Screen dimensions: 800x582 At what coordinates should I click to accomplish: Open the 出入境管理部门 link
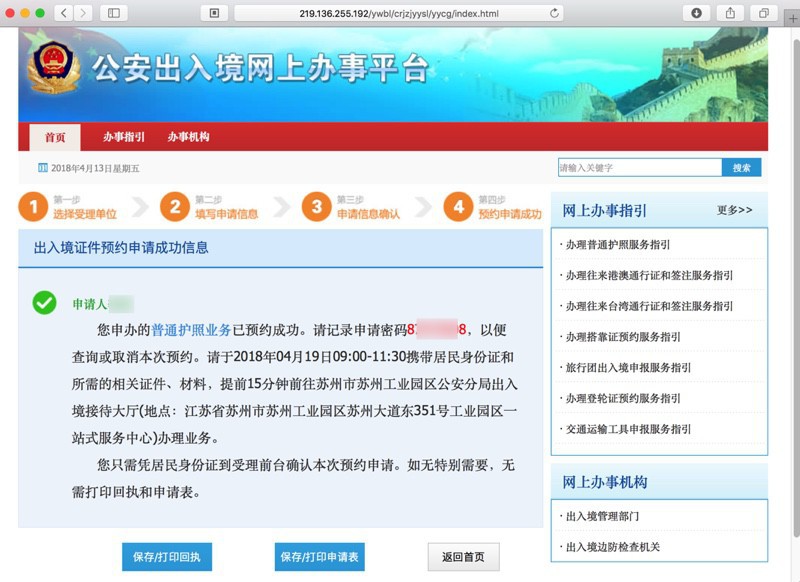pyautogui.click(x=602, y=516)
